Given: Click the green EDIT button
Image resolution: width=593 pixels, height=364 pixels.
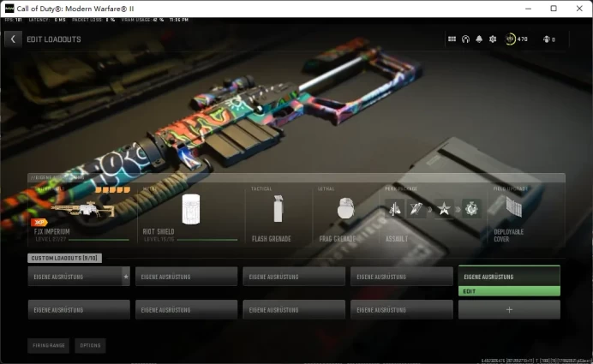Looking at the screenshot, I should [509, 291].
